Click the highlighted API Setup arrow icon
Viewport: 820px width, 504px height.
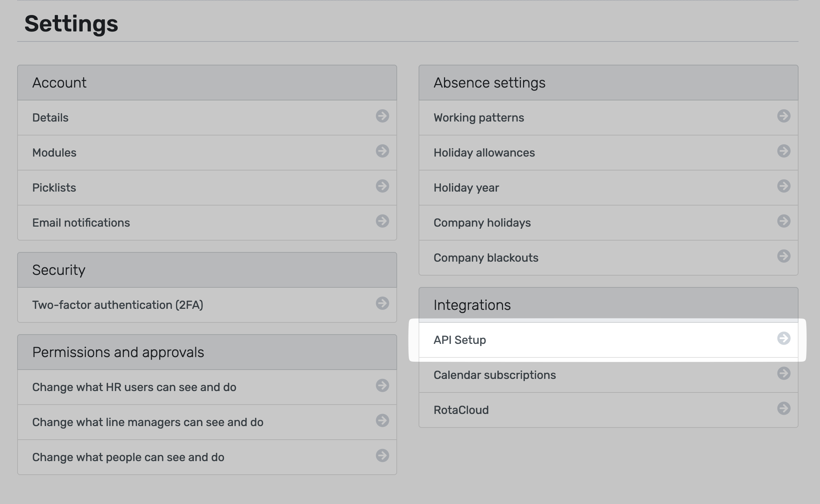[784, 339]
